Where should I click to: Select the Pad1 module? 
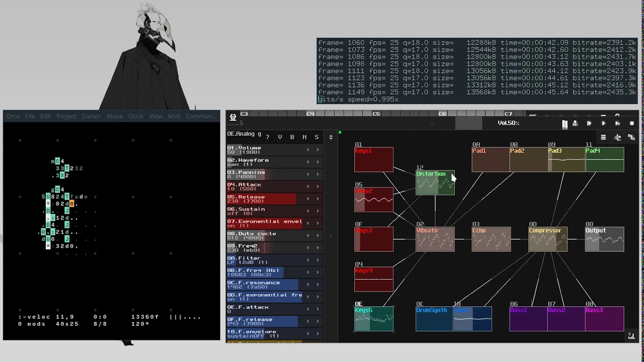[x=491, y=159]
